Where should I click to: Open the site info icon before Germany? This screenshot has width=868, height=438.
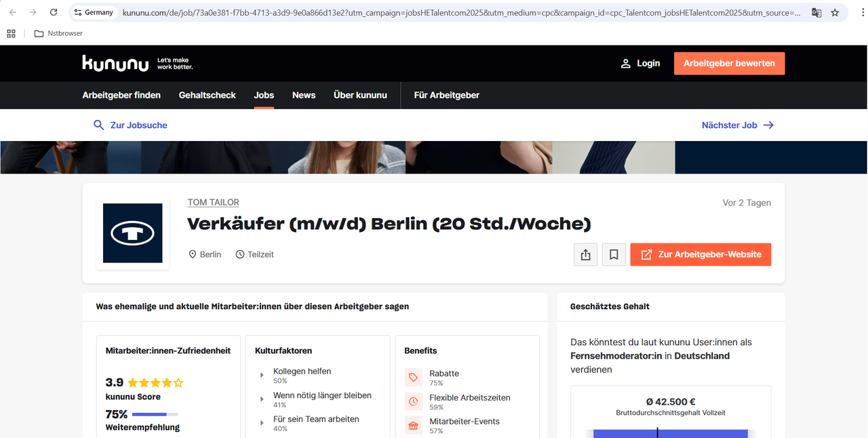pos(78,12)
